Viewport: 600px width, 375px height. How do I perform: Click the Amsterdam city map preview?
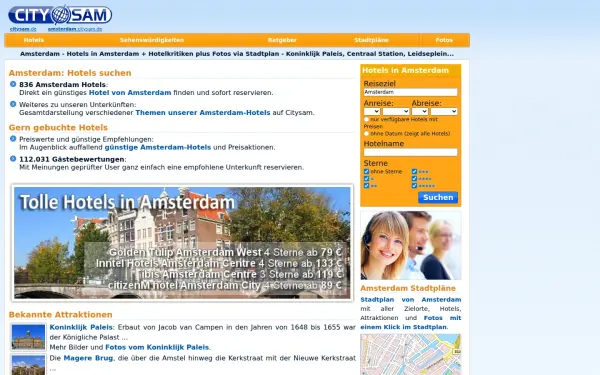[411, 354]
